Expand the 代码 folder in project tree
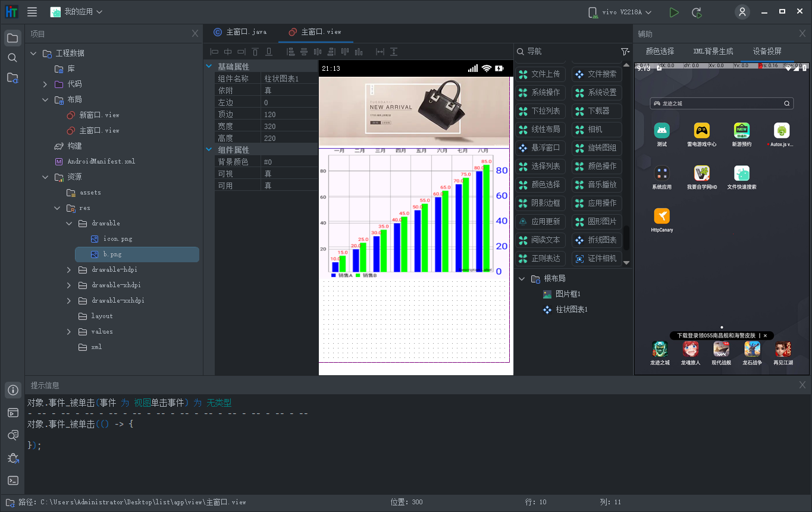Viewport: 812px width, 512px height. pyautogui.click(x=45, y=84)
